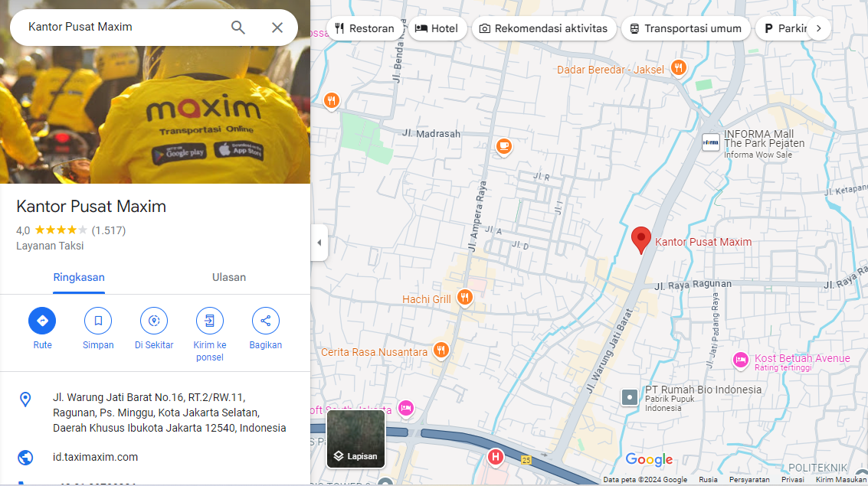This screenshot has width=868, height=486.
Task: Click the Jl. Warung Jati Barat address text
Action: 169,413
